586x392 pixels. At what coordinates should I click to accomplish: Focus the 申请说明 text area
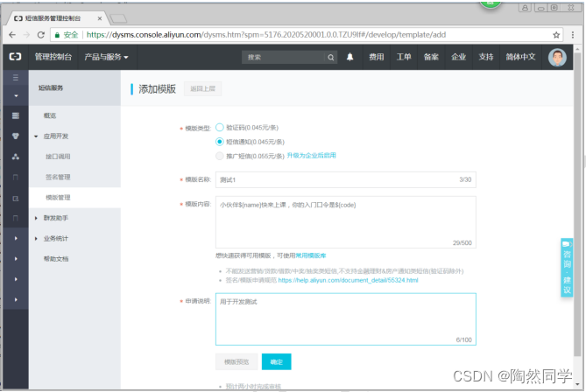[x=346, y=319]
